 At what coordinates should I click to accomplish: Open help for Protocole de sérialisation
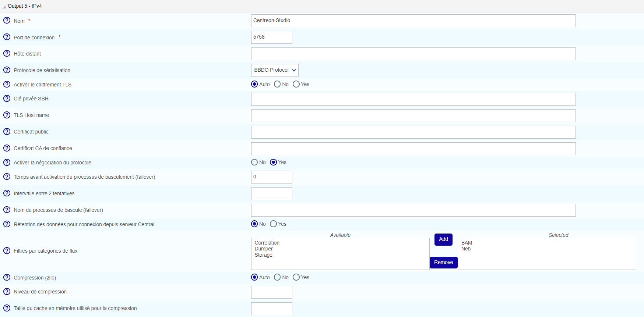pos(7,70)
